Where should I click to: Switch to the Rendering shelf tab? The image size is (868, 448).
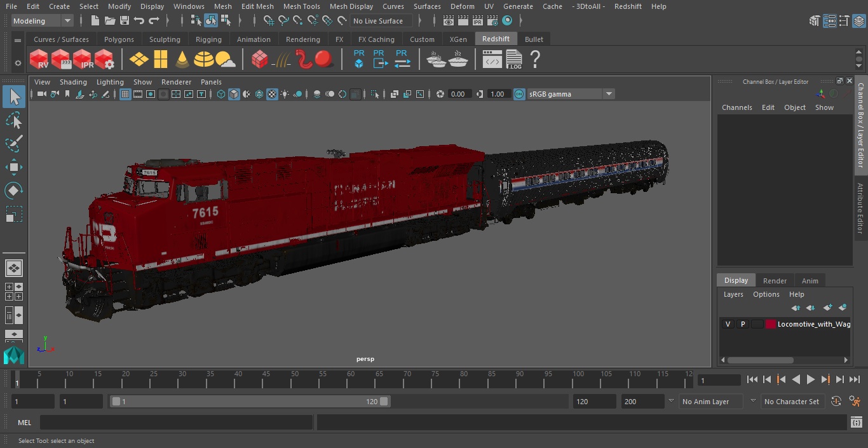point(302,39)
